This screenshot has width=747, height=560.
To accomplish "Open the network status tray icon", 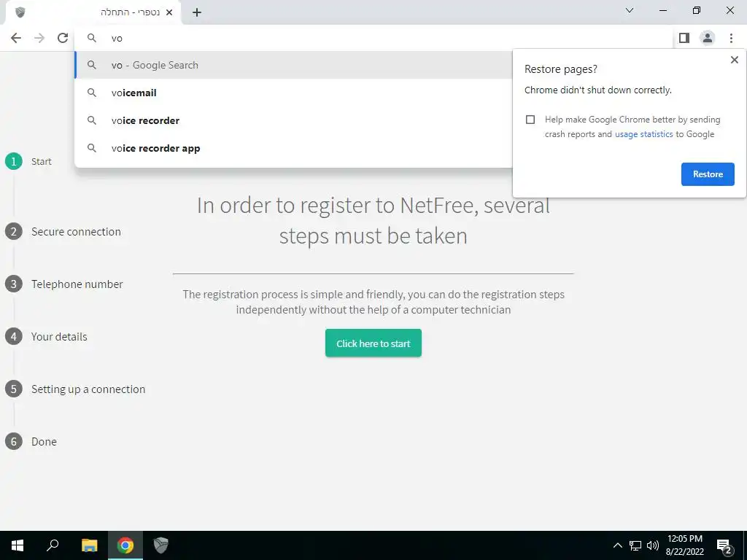I will click(x=635, y=545).
